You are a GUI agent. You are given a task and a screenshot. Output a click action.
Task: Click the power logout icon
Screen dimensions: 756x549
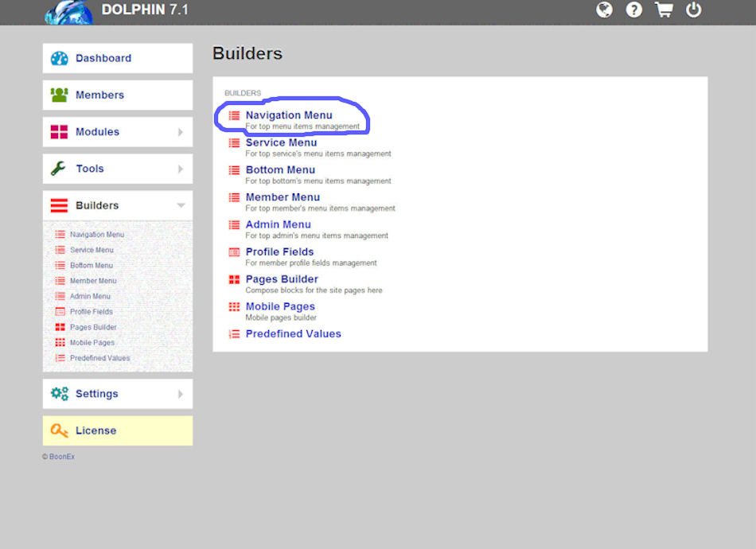coord(693,10)
